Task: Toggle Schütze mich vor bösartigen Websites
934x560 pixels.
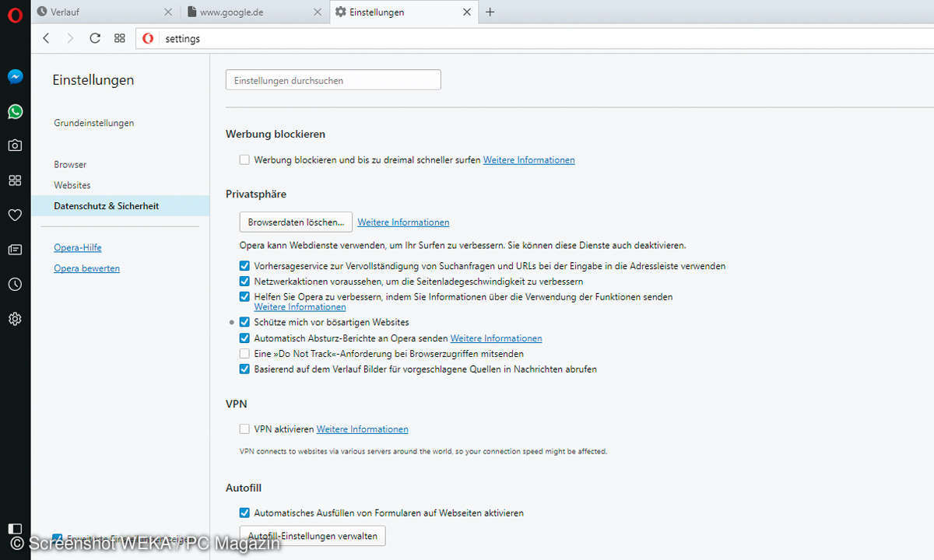Action: (244, 321)
